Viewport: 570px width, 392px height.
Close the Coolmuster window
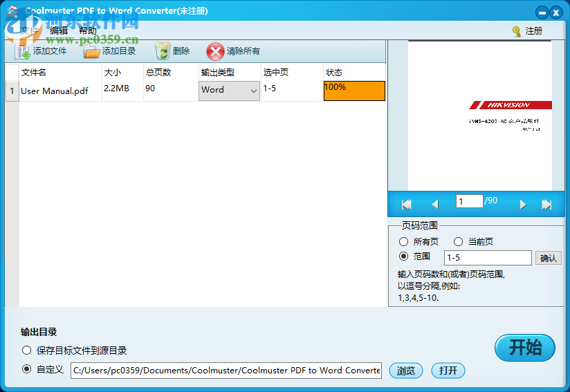[x=556, y=12]
